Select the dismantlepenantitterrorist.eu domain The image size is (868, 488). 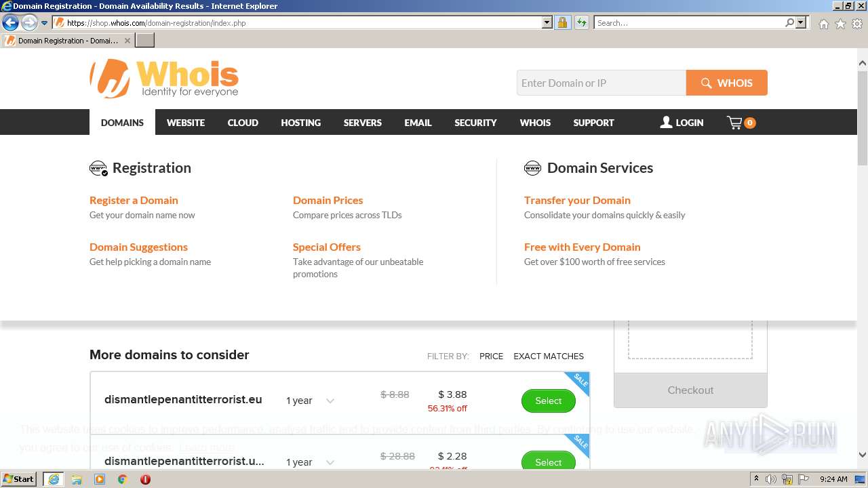548,401
